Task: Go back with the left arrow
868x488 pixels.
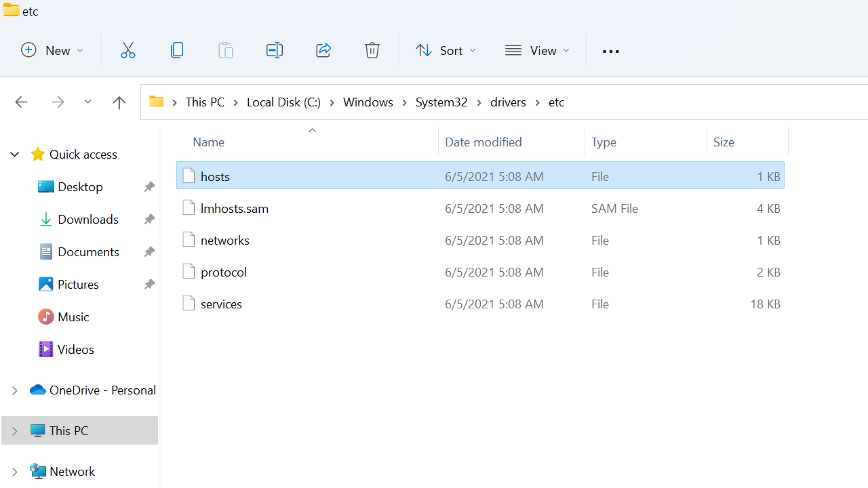Action: coord(21,102)
